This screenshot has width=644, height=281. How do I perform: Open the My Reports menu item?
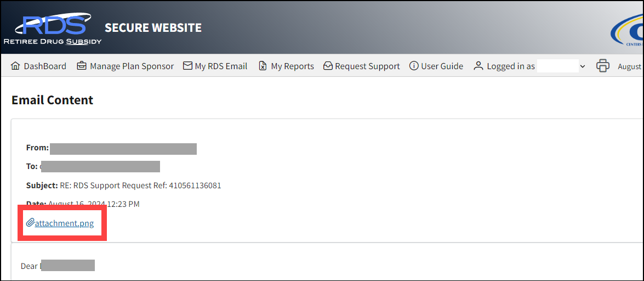point(292,66)
